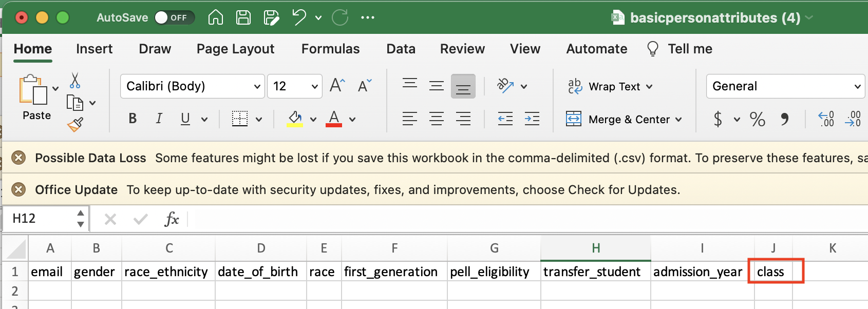Click the Save floppy disk icon
The width and height of the screenshot is (868, 309).
[x=243, y=17]
